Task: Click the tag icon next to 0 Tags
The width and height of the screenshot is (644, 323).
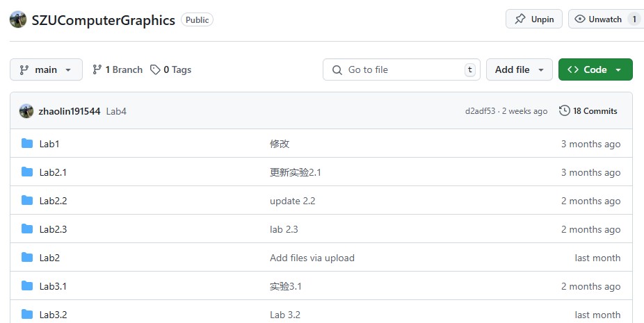Action: point(156,69)
